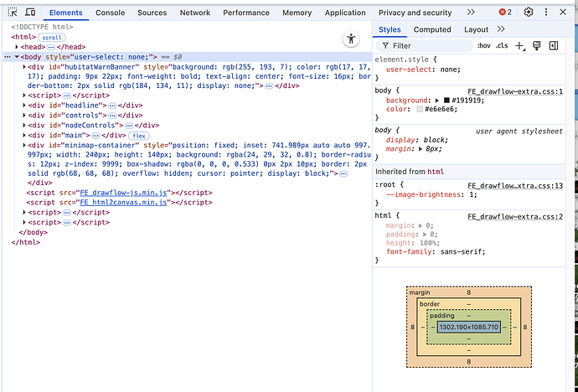Switch to the Console tab
The height and width of the screenshot is (392, 578).
(x=110, y=13)
